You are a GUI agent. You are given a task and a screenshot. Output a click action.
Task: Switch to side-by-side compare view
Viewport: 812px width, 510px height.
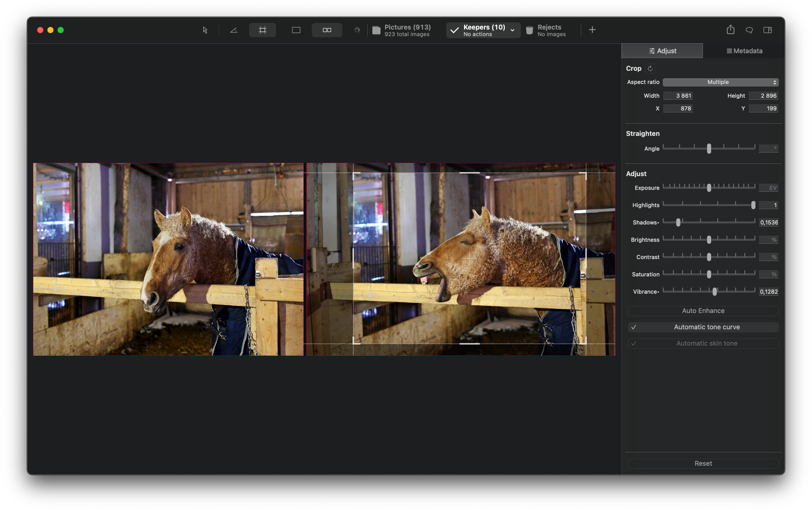point(327,30)
